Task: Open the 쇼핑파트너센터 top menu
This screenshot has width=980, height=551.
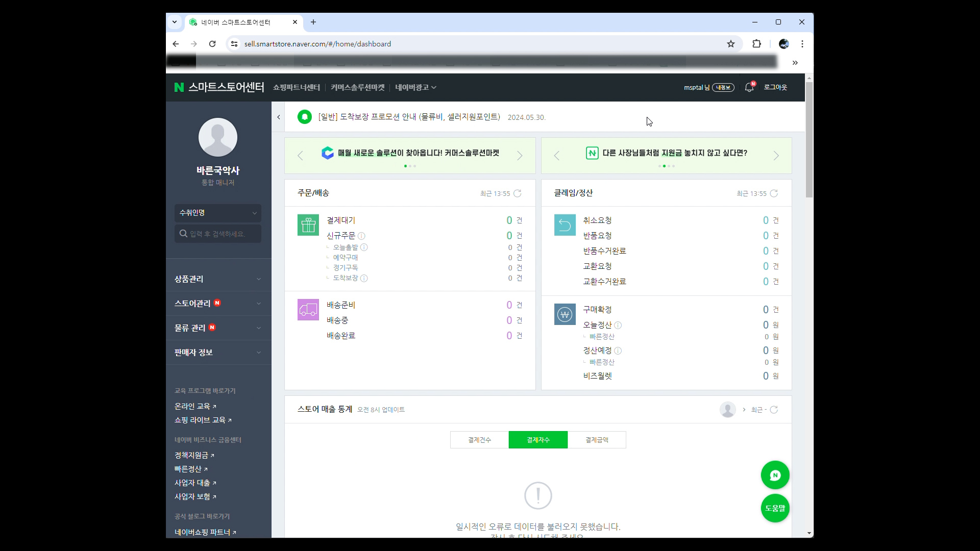Action: pos(296,88)
